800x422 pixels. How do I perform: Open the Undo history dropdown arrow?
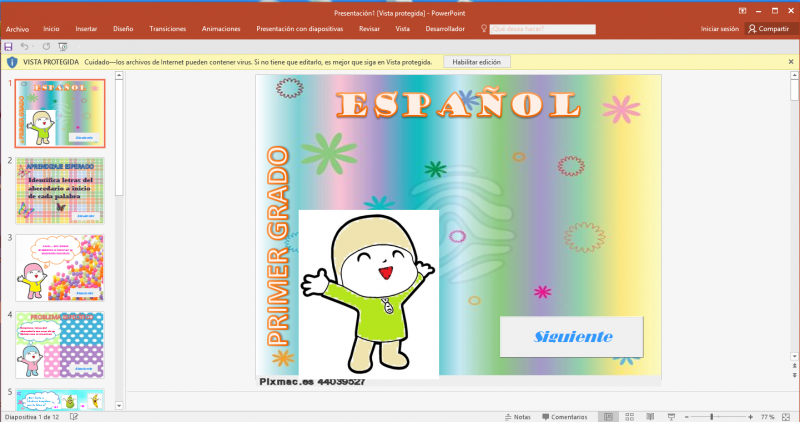coord(33,46)
